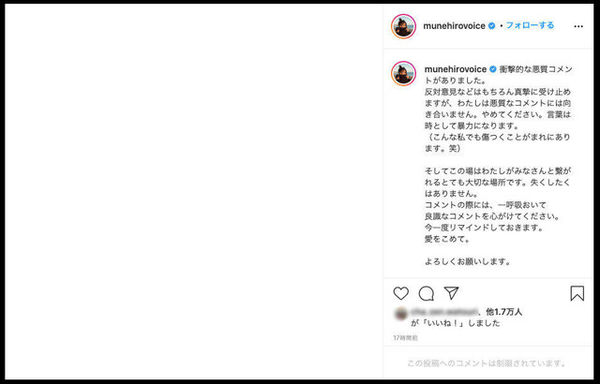This screenshot has width=600, height=384.
Task: Click the blurred liker's small avatar
Action: click(x=401, y=314)
